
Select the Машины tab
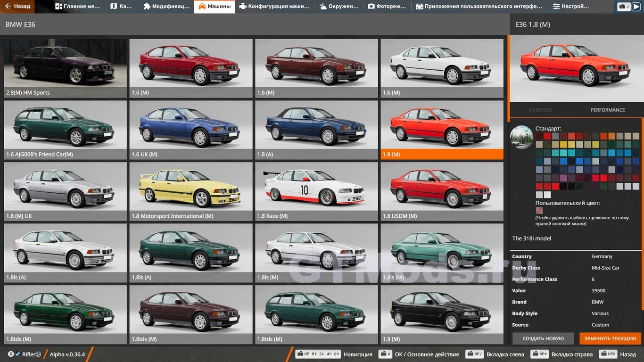215,7
